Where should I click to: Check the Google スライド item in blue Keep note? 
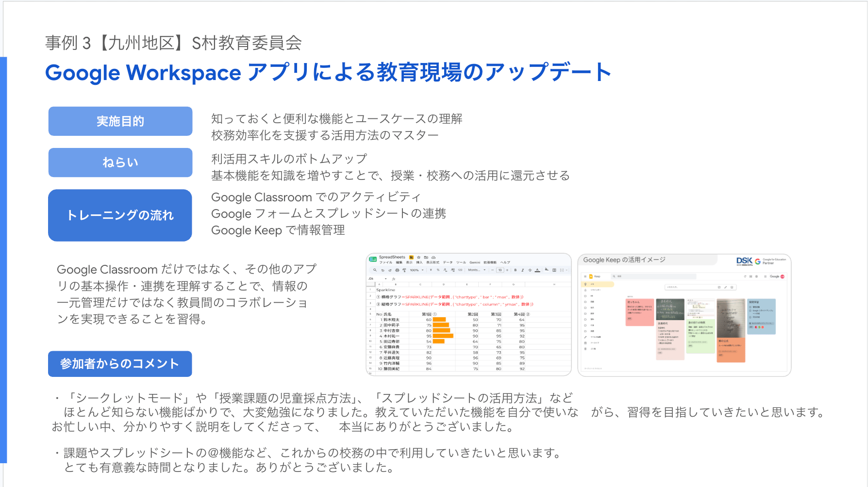click(751, 310)
